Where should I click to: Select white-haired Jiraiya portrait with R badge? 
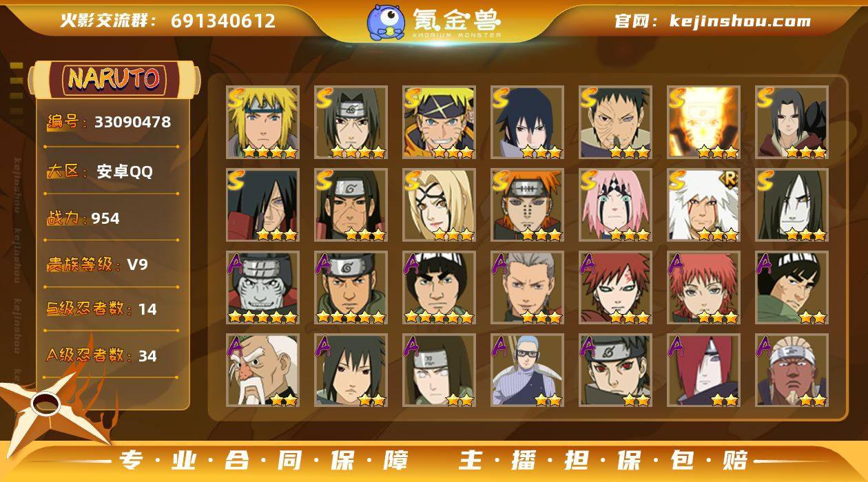point(703,205)
